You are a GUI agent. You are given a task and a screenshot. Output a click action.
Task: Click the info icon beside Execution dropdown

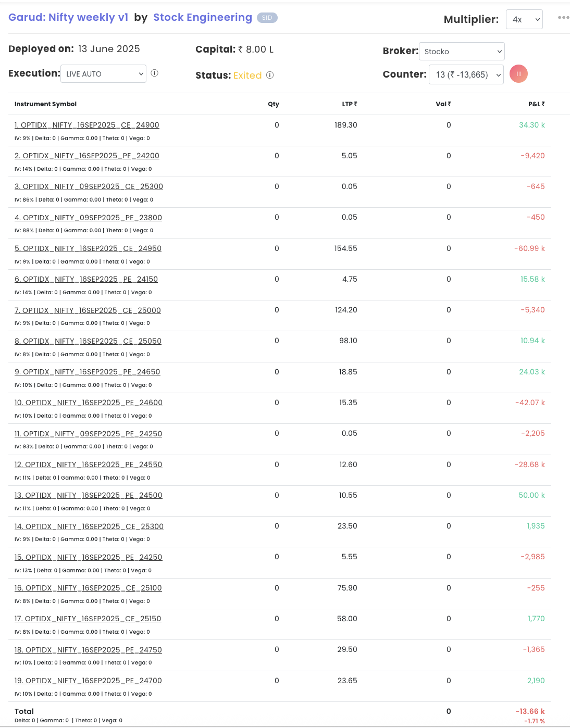pos(155,73)
